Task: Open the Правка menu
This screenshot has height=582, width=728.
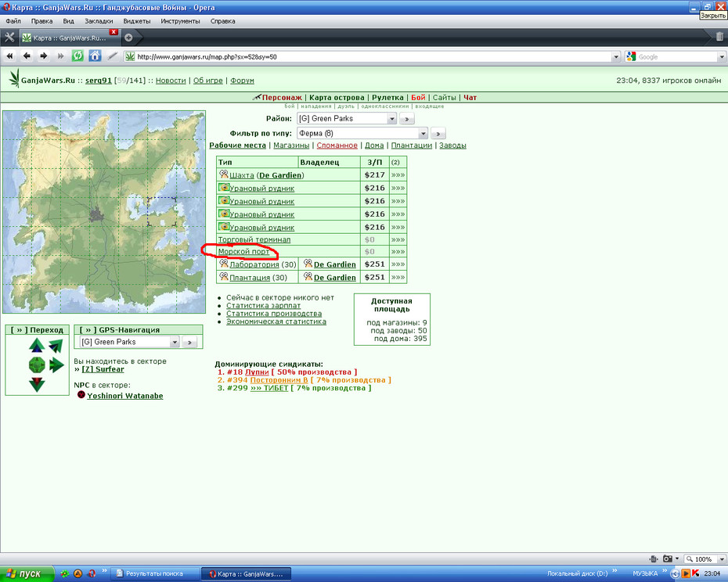Action: tap(41, 21)
